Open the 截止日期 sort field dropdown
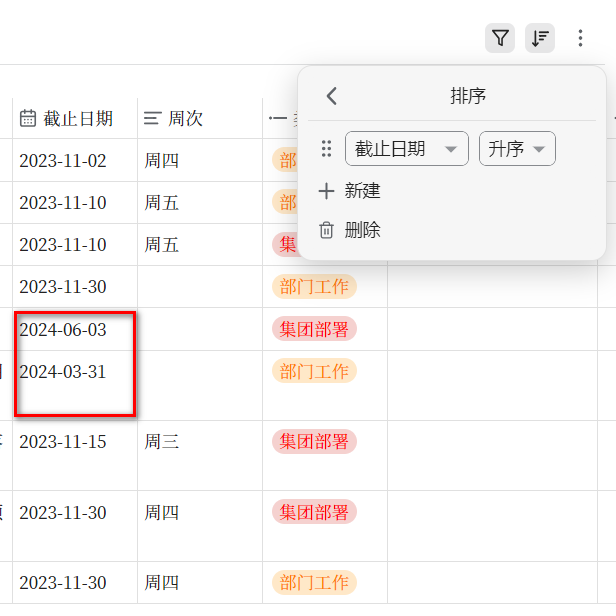Screen dimensions: 616x616 [407, 148]
